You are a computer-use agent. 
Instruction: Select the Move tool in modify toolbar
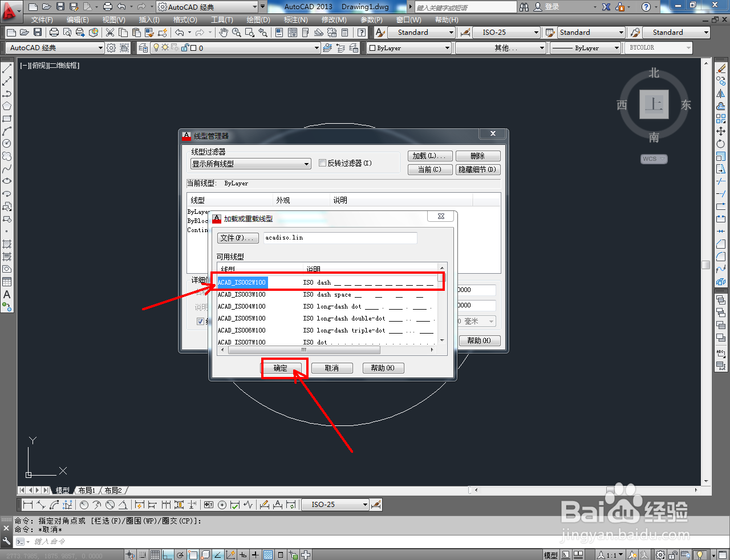pos(721,131)
